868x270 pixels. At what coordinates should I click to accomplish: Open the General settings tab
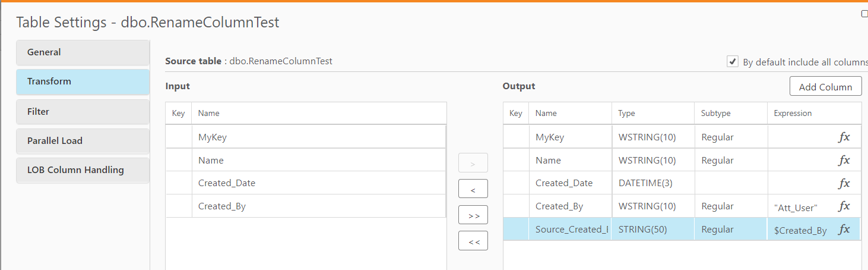82,52
